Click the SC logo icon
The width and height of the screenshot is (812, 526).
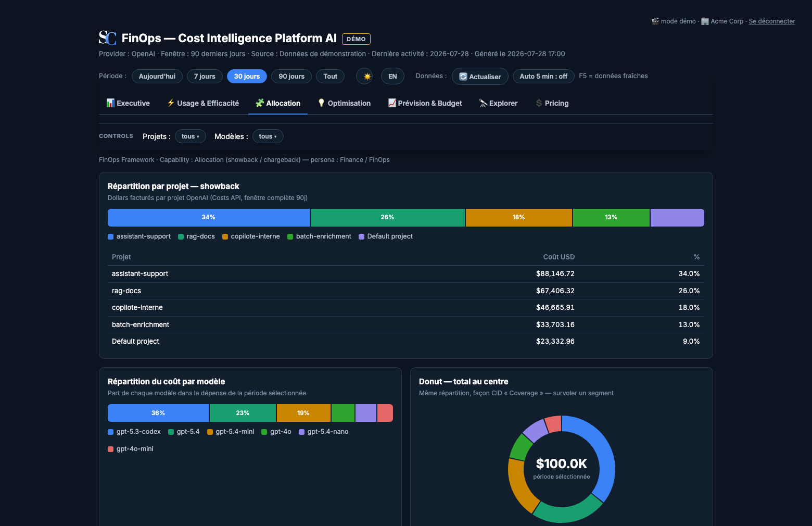tap(108, 38)
